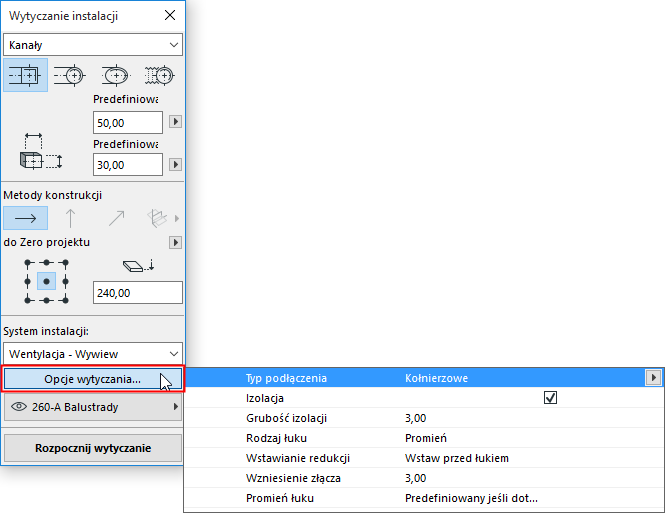
Task: Choose the vertical routing construction method
Action: pyautogui.click(x=70, y=218)
